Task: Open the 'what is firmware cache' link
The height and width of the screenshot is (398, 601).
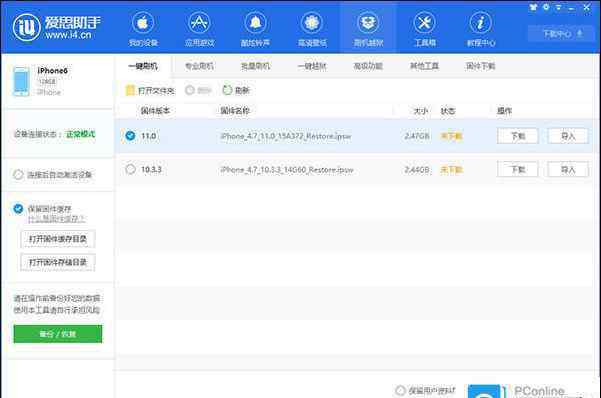Action: [x=56, y=219]
